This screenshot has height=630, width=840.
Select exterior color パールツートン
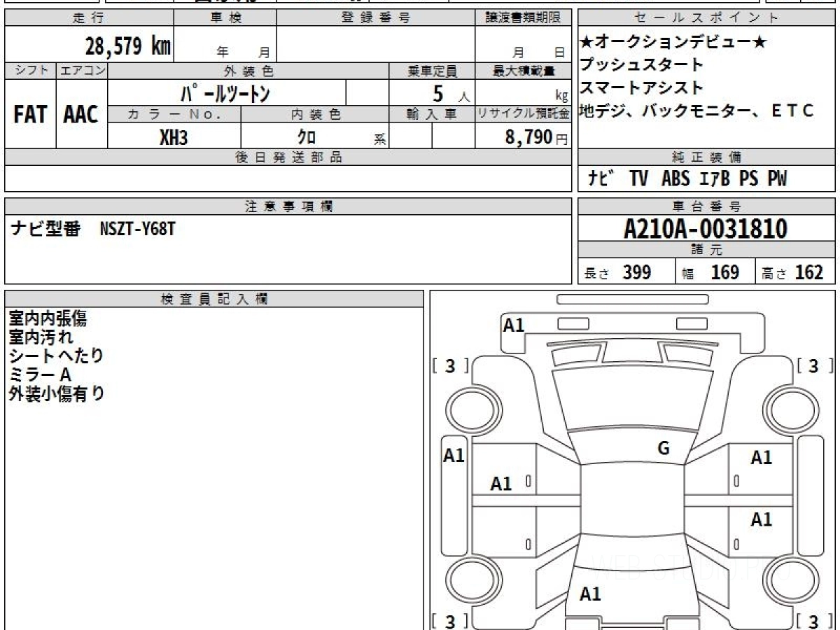(225, 93)
